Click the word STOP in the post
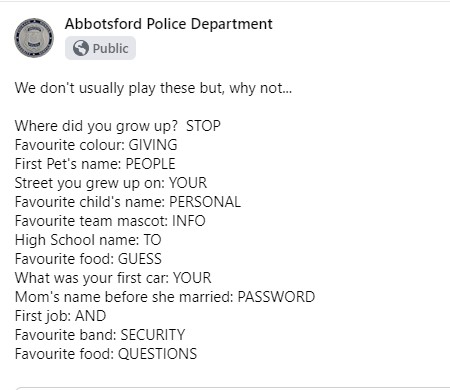This screenshot has height=390, width=450. pyautogui.click(x=203, y=126)
